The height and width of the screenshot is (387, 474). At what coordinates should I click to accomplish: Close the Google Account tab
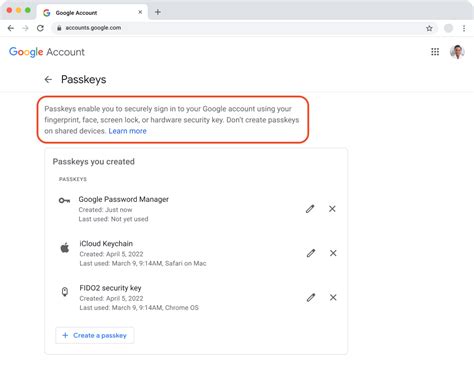[140, 12]
